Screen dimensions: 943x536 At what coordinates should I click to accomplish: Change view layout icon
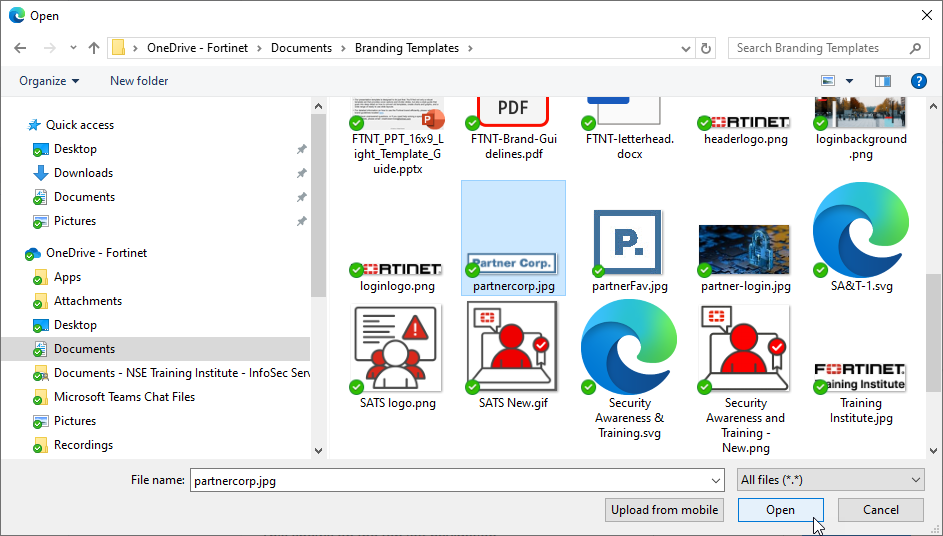tap(828, 81)
